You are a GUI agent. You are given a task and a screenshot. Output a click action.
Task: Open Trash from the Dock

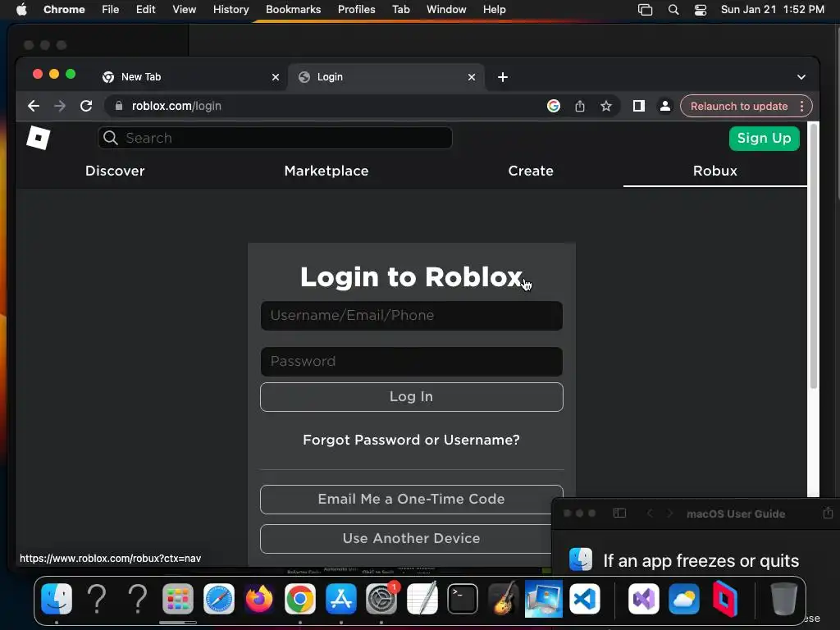[783, 599]
